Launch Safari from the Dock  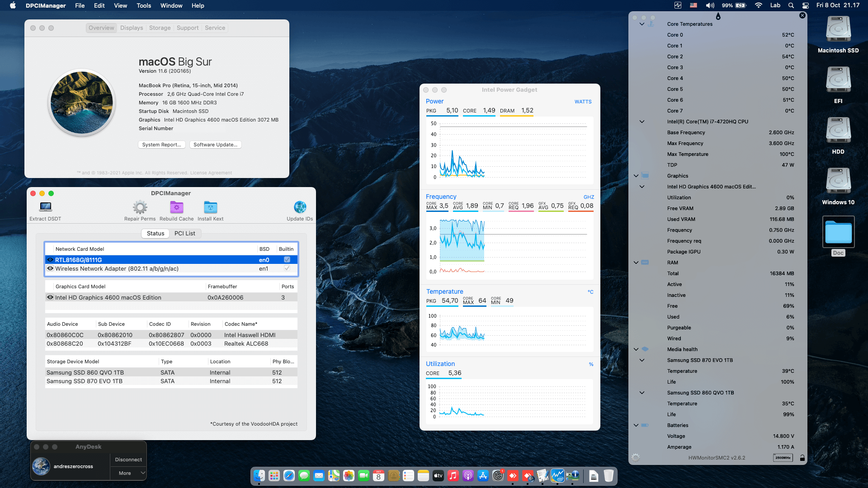point(289,475)
